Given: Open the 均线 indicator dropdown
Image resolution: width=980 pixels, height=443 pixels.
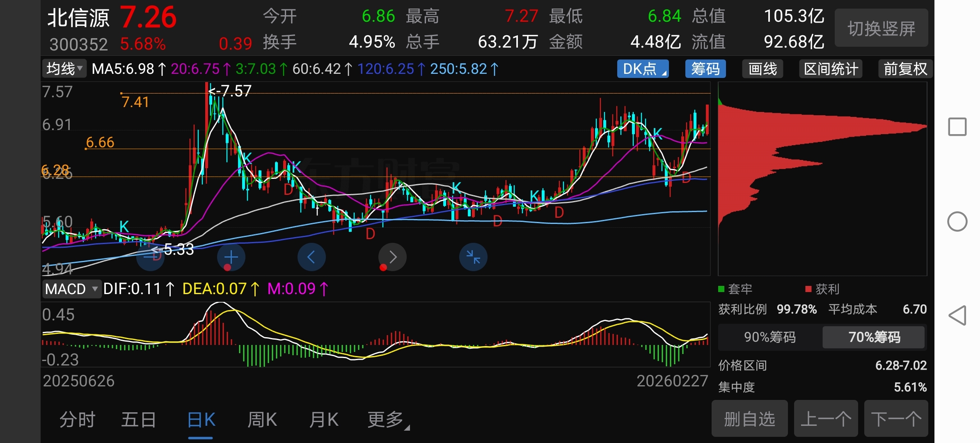Looking at the screenshot, I should click(64, 69).
